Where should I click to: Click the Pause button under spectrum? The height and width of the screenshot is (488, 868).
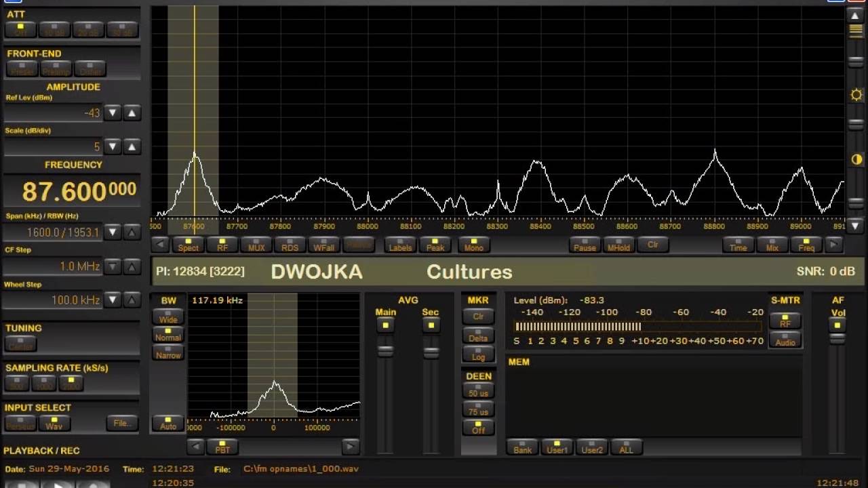click(x=585, y=245)
